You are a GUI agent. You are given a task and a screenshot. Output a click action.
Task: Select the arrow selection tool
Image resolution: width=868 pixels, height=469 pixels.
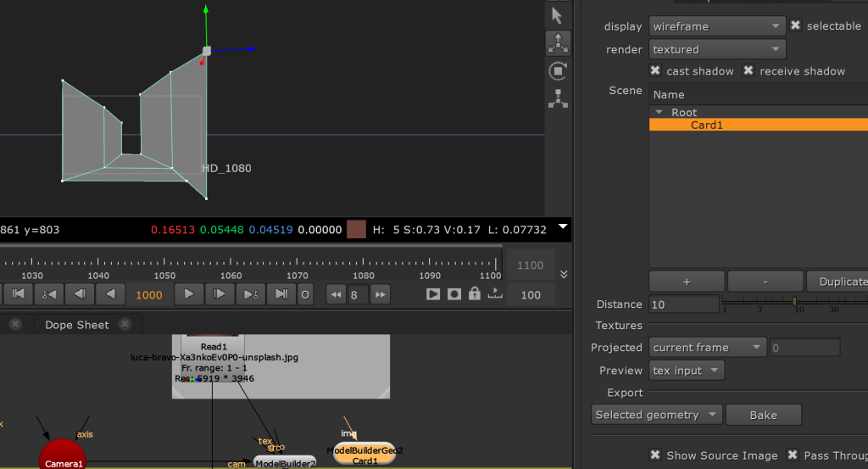(x=557, y=15)
